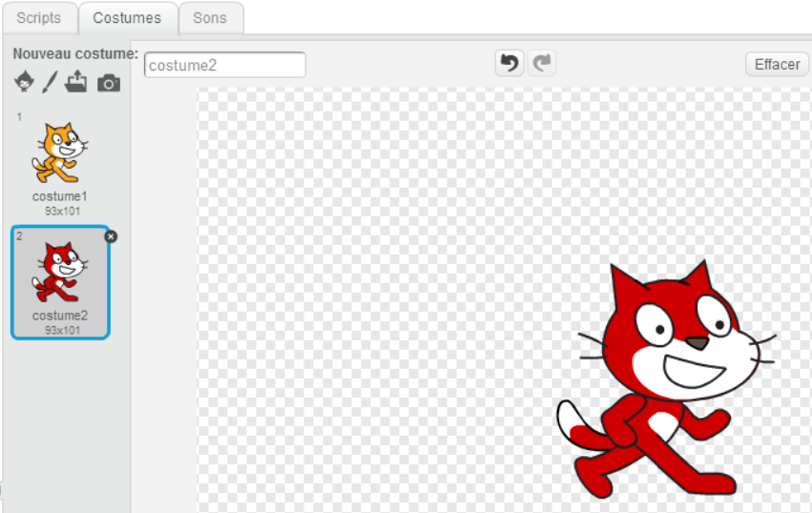Undo the last edit

pos(510,63)
